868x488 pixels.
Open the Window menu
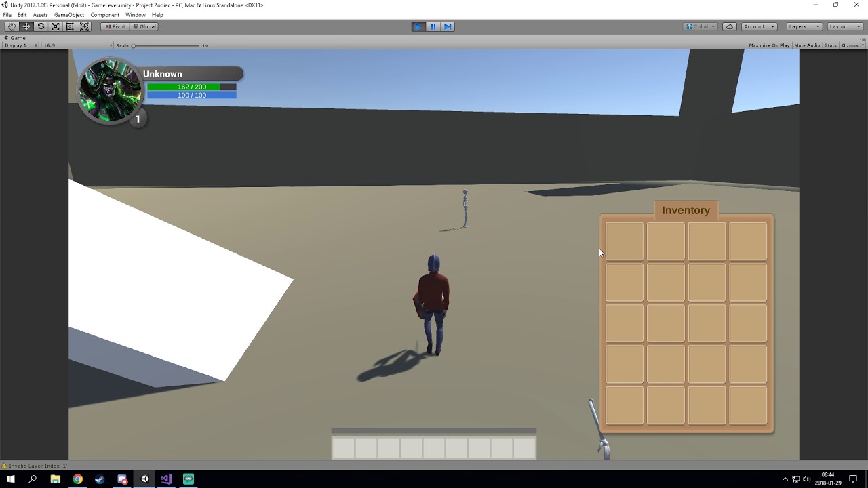coord(135,15)
